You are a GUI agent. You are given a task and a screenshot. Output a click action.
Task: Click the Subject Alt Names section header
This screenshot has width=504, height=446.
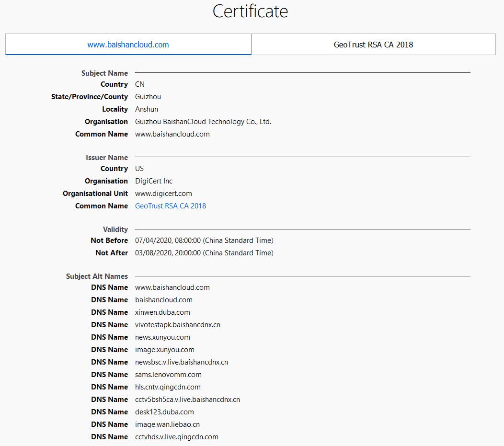(97, 276)
